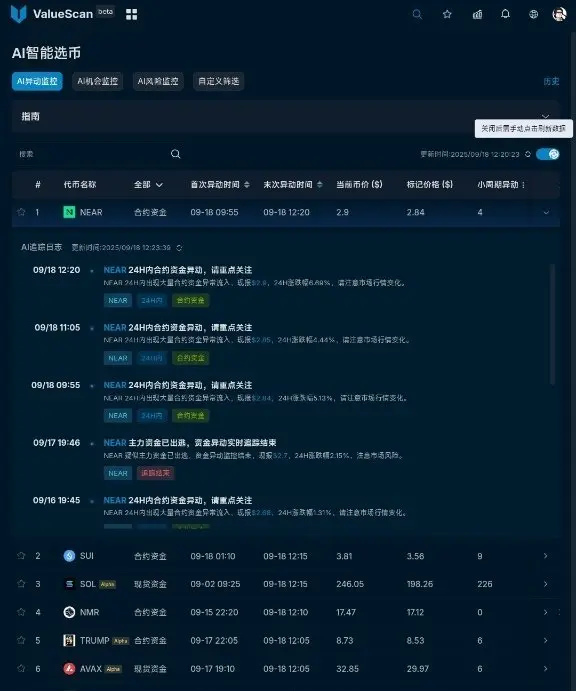576x691 pixels.
Task: Click NMR current price 17.47
Action: point(346,612)
